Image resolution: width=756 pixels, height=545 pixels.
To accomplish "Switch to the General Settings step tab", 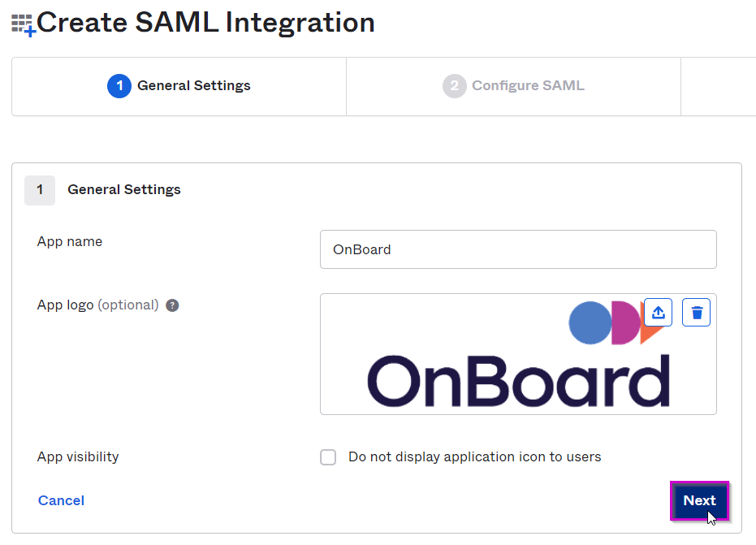I will [x=179, y=86].
